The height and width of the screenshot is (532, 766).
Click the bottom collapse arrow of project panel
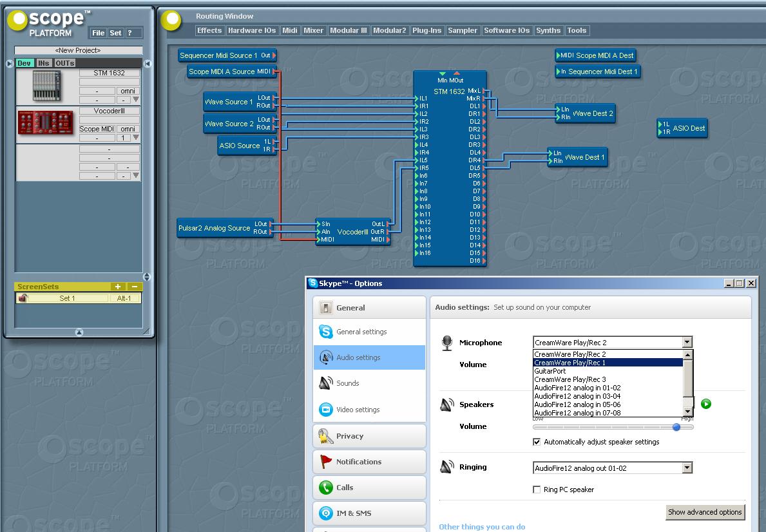79,333
